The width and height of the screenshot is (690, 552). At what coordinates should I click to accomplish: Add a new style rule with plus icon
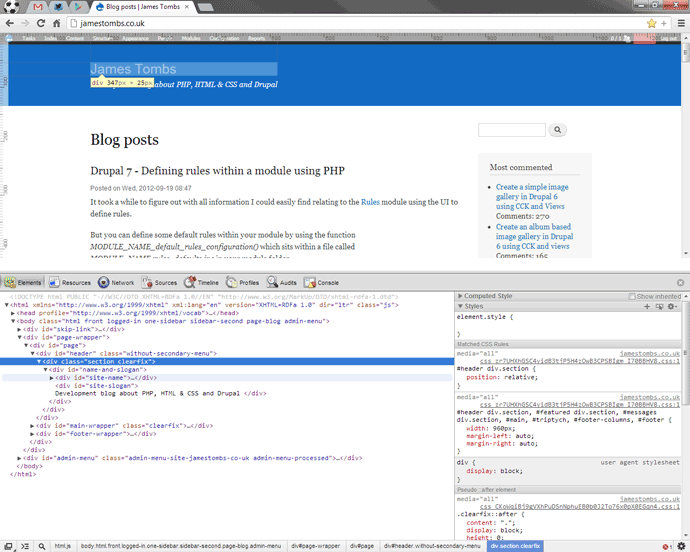tap(647, 306)
